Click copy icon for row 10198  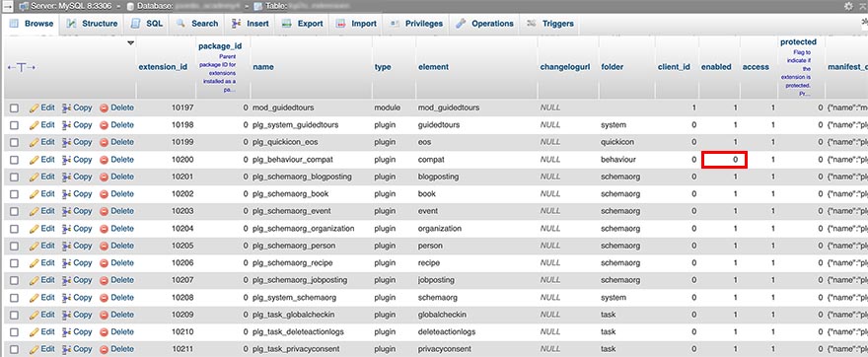click(66, 125)
